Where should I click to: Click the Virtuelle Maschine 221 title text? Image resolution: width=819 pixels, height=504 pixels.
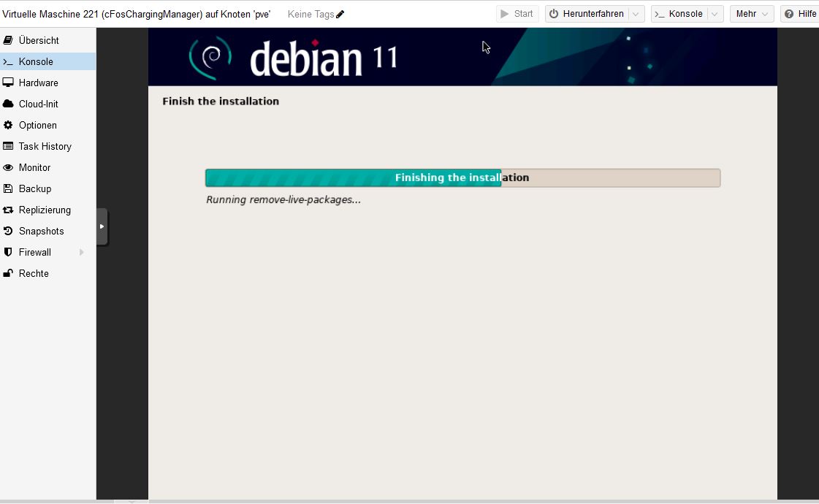(137, 14)
